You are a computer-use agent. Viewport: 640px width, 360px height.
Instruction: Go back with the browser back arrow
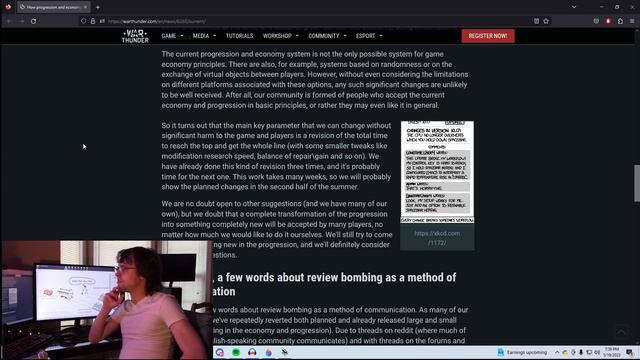tap(9, 21)
